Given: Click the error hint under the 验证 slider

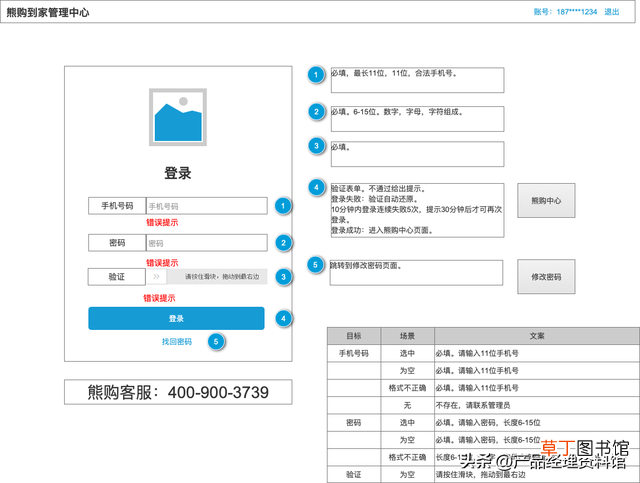Looking at the screenshot, I should 159,298.
